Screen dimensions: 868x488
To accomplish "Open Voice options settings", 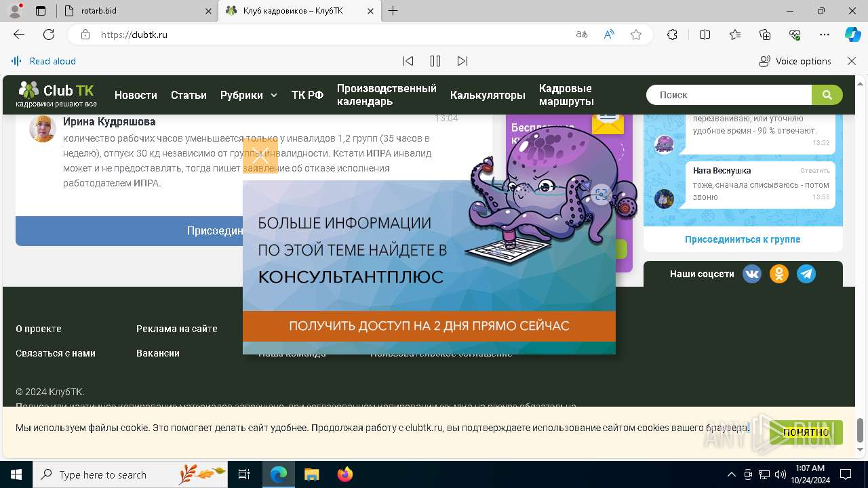I will [795, 61].
